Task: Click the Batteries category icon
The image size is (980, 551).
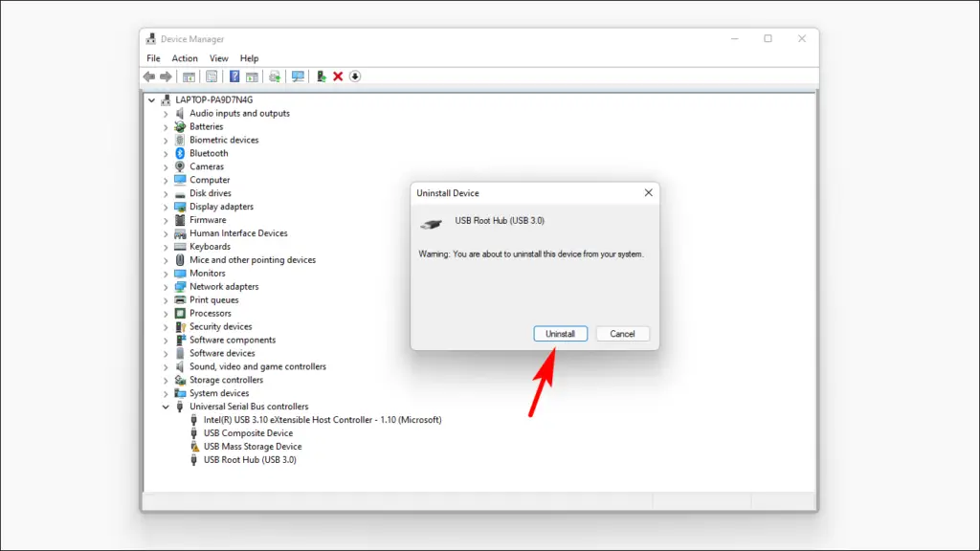Action: click(180, 126)
